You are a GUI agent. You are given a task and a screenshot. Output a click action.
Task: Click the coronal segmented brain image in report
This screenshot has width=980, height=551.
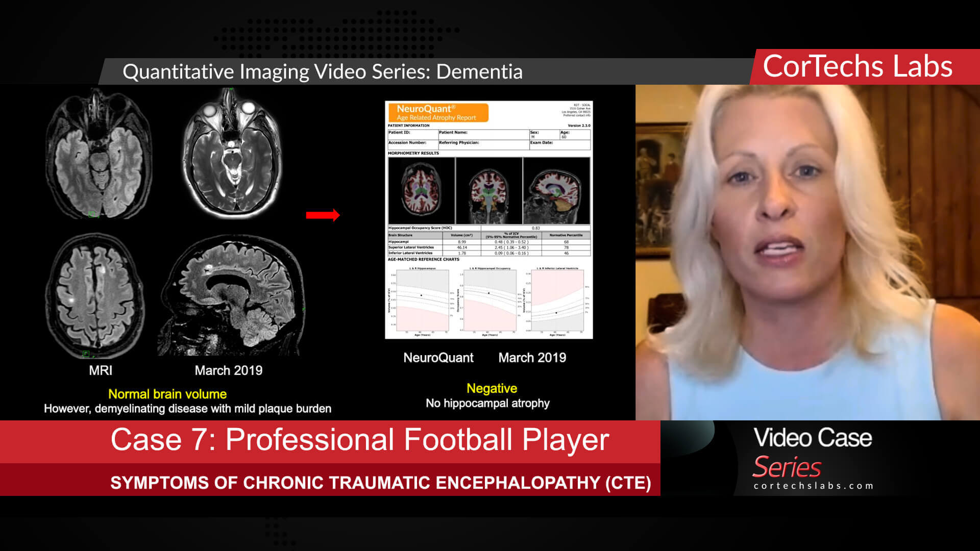[x=489, y=191]
